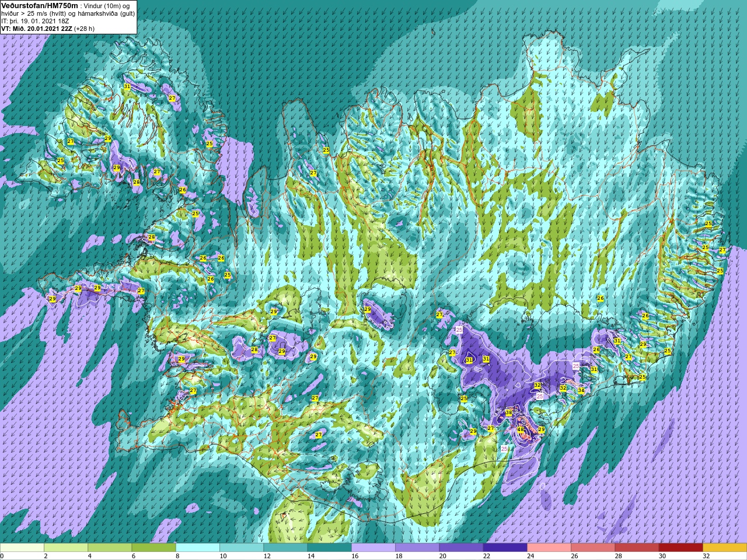Click the lavender 16–18 m/s legend swatch
The height and width of the screenshot is (560, 747).
point(373,548)
